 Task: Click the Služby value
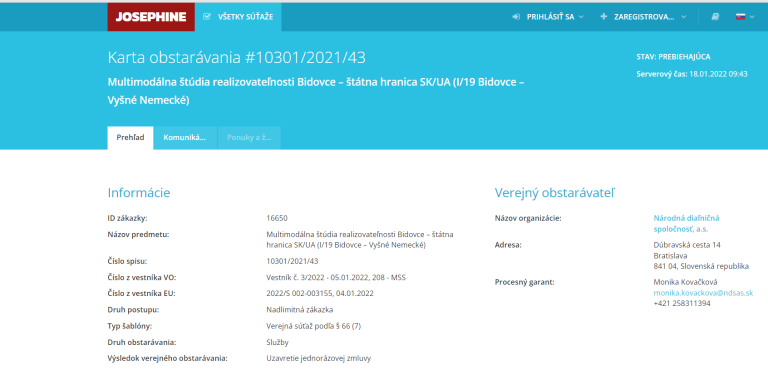coord(277,342)
